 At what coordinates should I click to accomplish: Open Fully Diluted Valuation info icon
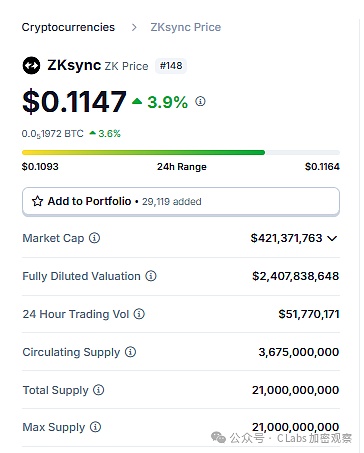click(151, 276)
